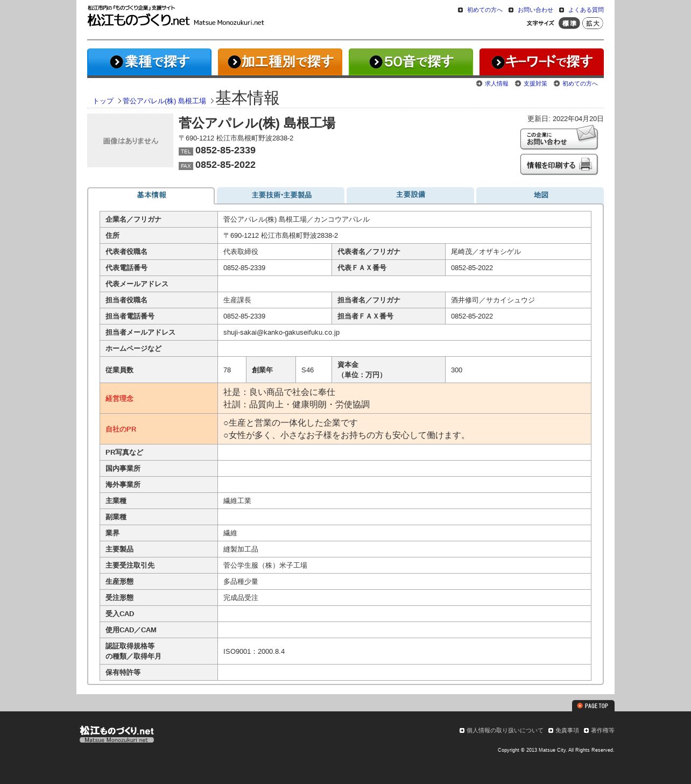Image resolution: width=691 pixels, height=784 pixels.
Task: Go to トップ breadcrumb
Action: (x=103, y=101)
